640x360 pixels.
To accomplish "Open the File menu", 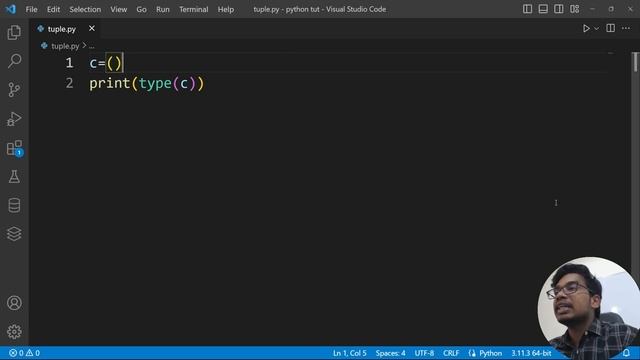I will (31, 9).
